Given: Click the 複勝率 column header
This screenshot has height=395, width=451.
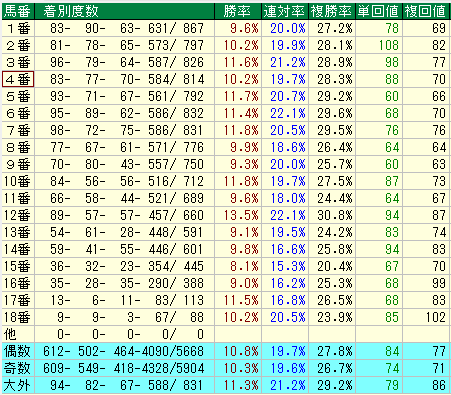Looking at the screenshot, I should click(332, 11).
